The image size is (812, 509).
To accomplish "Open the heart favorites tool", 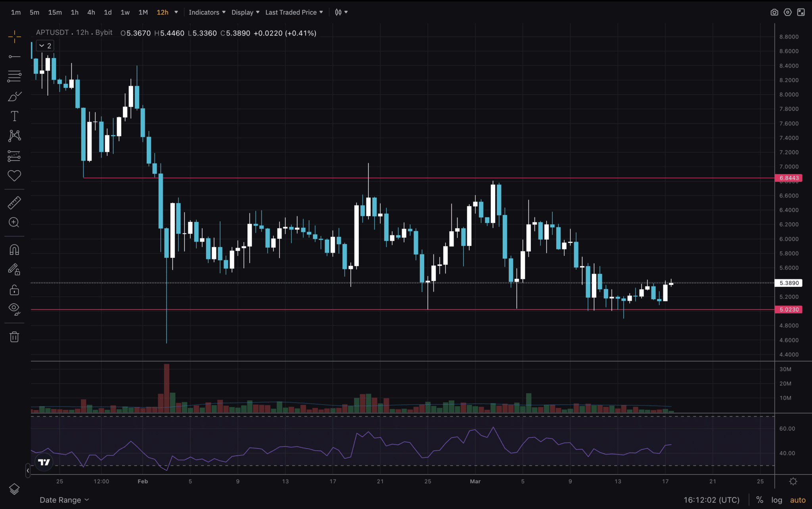I will tap(14, 176).
